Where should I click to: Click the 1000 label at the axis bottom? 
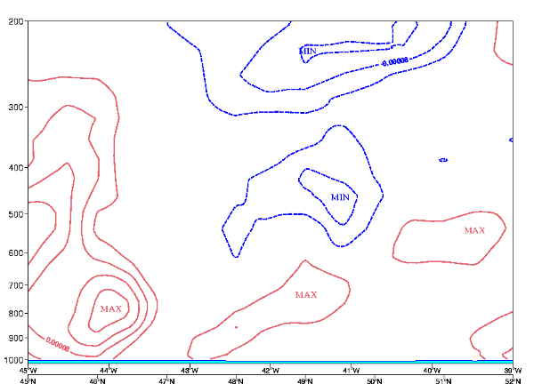pyautogui.click(x=12, y=360)
